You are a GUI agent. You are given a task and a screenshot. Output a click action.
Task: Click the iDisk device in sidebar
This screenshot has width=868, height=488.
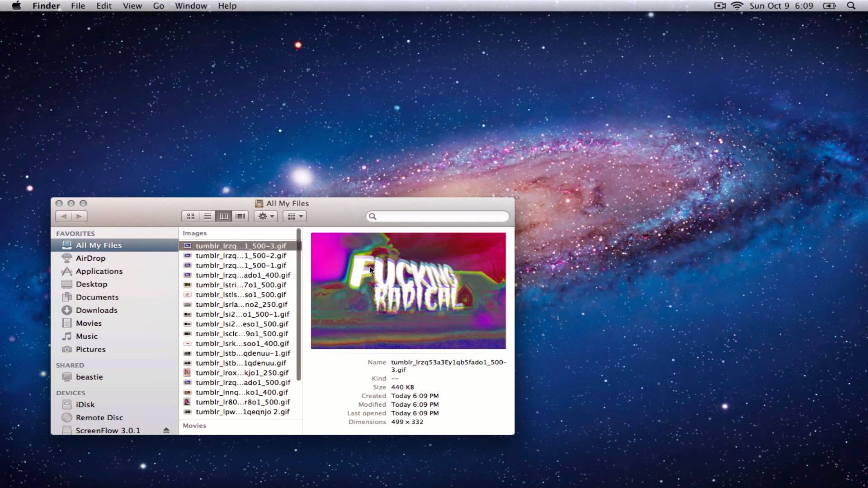click(85, 404)
